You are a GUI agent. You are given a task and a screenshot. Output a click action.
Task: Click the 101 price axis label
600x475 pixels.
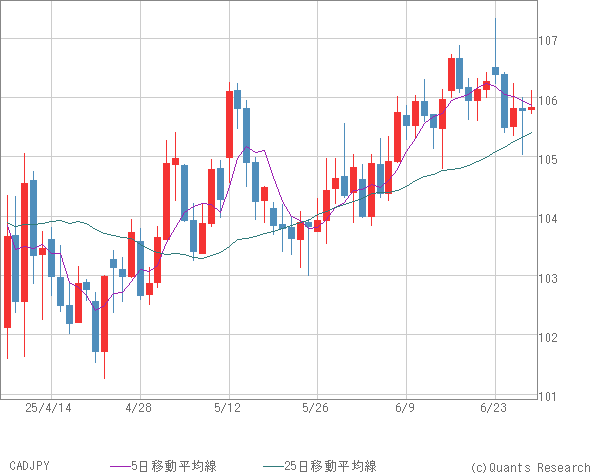pos(548,397)
